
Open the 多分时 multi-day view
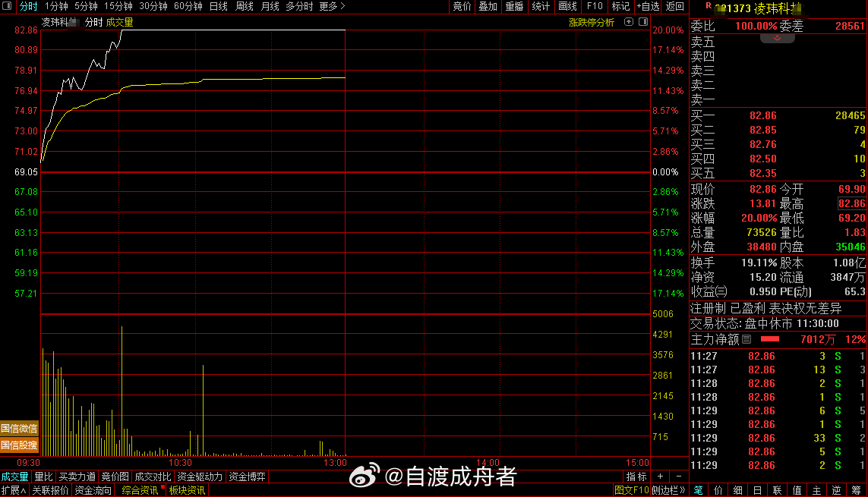(x=299, y=6)
